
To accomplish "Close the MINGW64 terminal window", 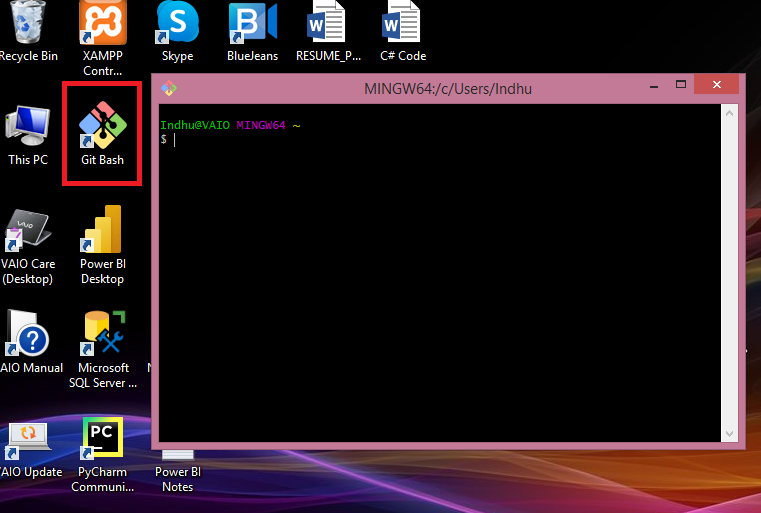I will click(716, 84).
